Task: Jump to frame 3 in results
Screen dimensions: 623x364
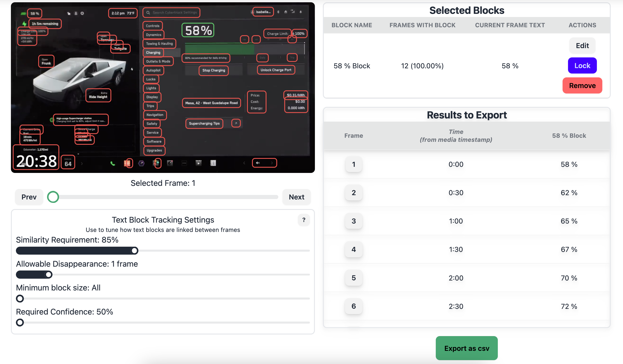Action: tap(354, 221)
